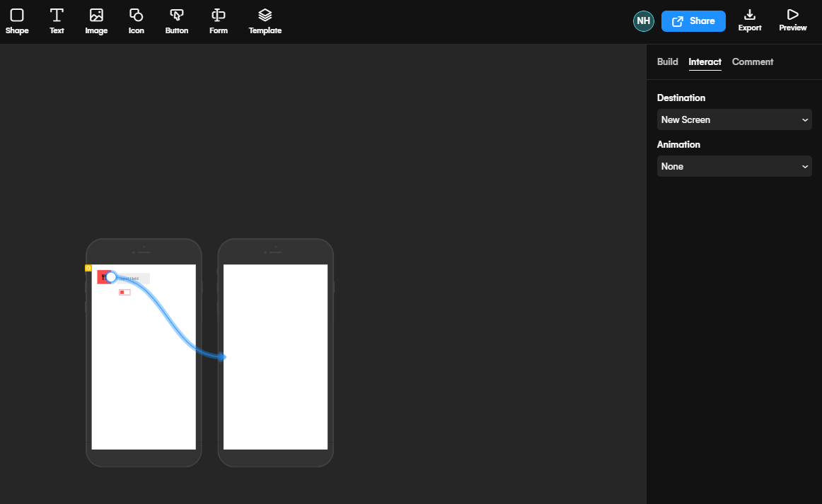The height and width of the screenshot is (504, 822).
Task: Switch to the Build tab
Action: click(x=667, y=62)
